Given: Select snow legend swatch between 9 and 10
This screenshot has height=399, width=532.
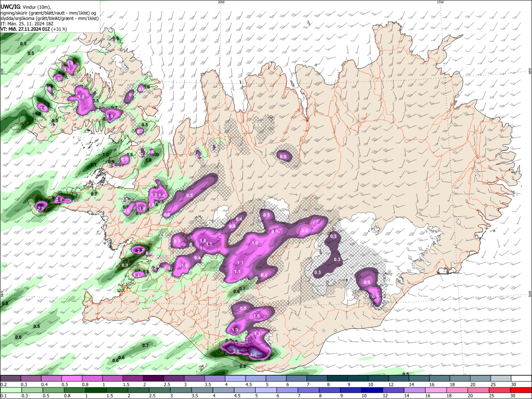Looking at the screenshot, I should (x=358, y=378).
